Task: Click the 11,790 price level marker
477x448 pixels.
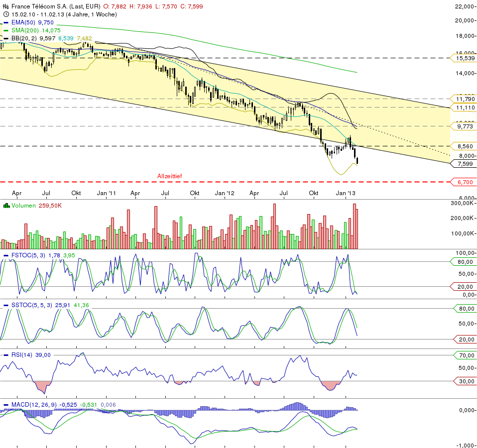Action: click(463, 99)
